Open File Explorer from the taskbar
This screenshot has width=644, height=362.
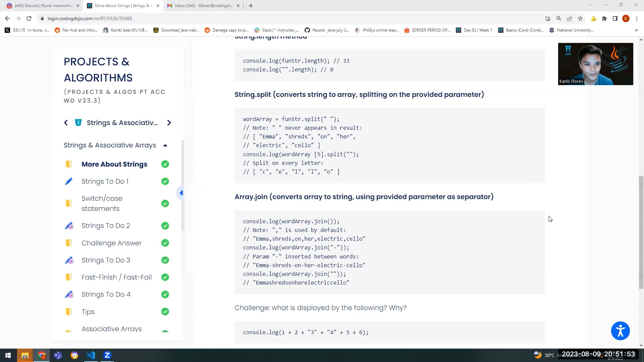pos(25,355)
